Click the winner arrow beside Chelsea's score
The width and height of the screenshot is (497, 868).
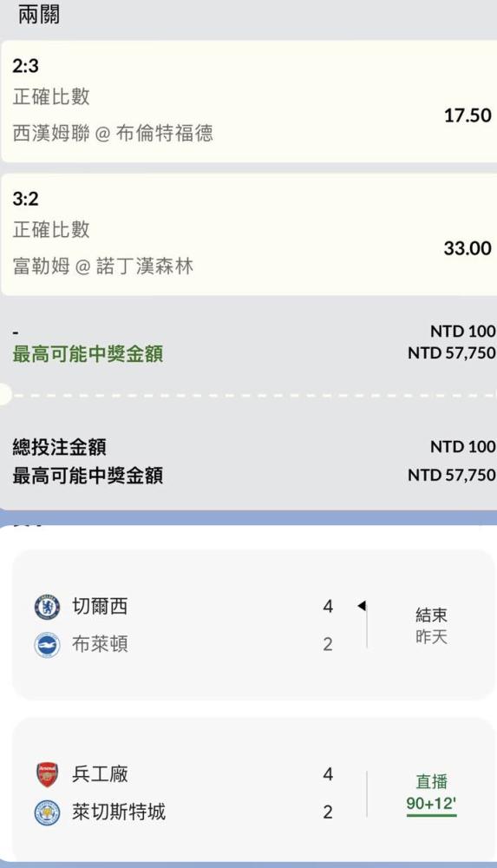pos(362,606)
